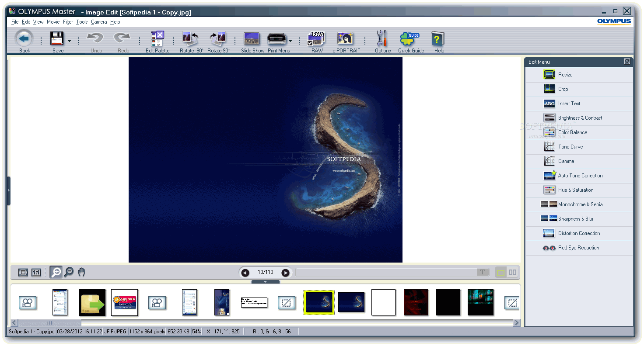Open the Edit menu
Image resolution: width=644 pixels, height=346 pixels.
[x=26, y=22]
